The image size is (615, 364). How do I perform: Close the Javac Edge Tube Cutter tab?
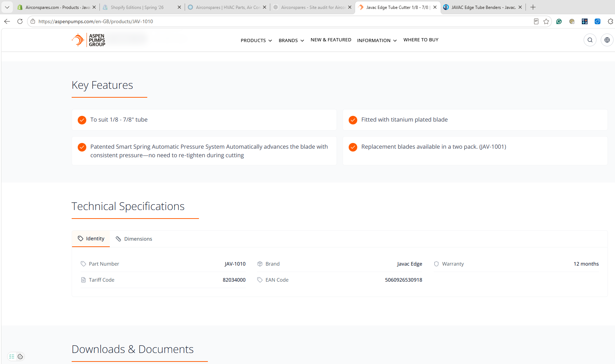(435, 7)
